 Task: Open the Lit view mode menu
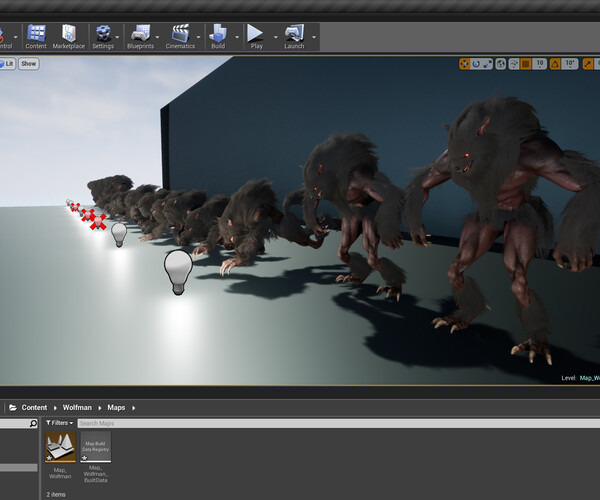(7, 64)
